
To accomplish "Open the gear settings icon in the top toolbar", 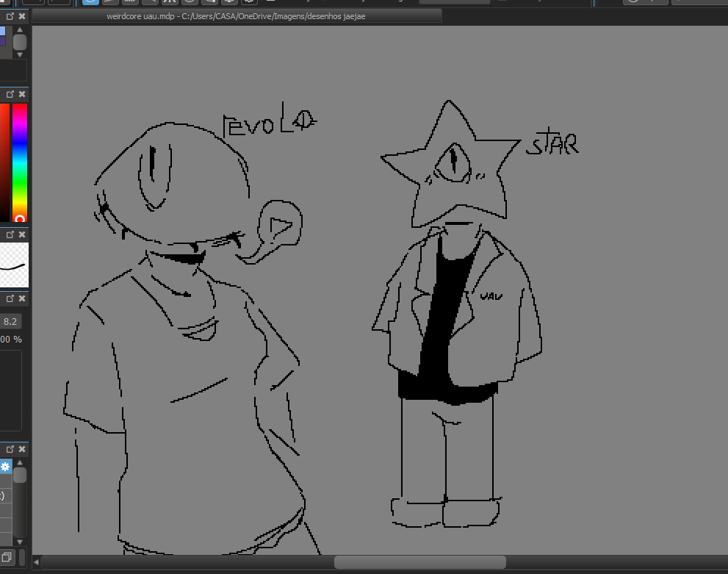I will (248, 2).
